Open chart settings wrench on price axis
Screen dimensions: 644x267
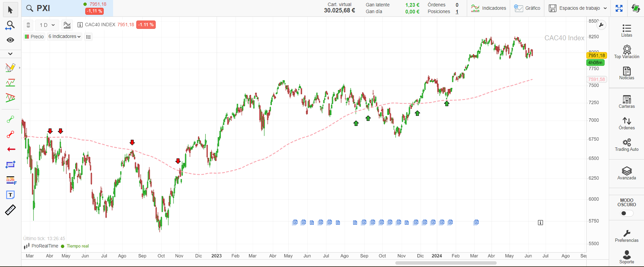click(x=601, y=25)
